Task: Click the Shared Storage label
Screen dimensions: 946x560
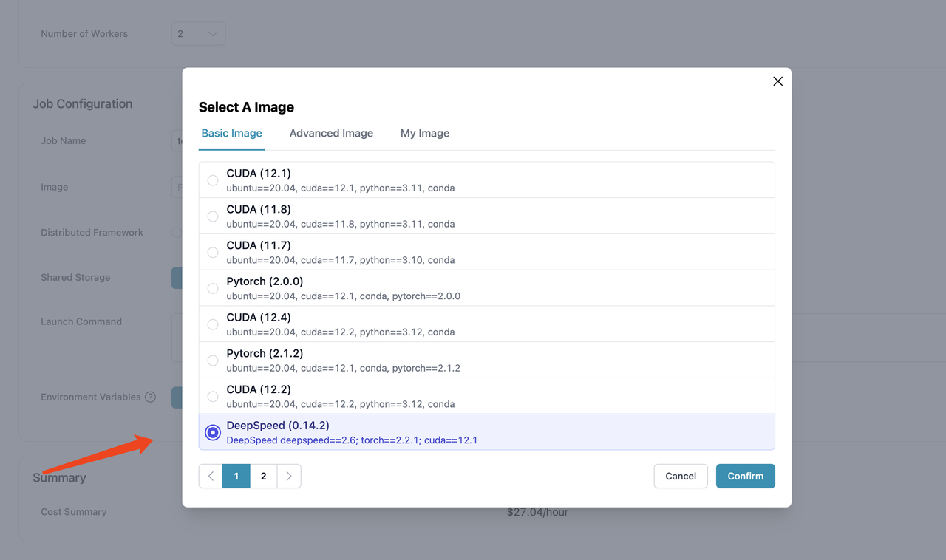Action: coord(75,278)
